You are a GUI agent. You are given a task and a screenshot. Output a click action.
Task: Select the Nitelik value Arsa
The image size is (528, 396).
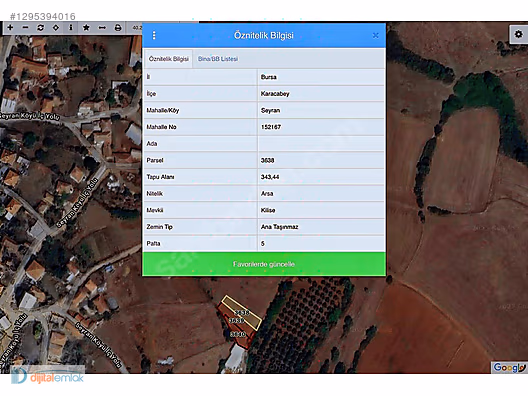point(321,194)
